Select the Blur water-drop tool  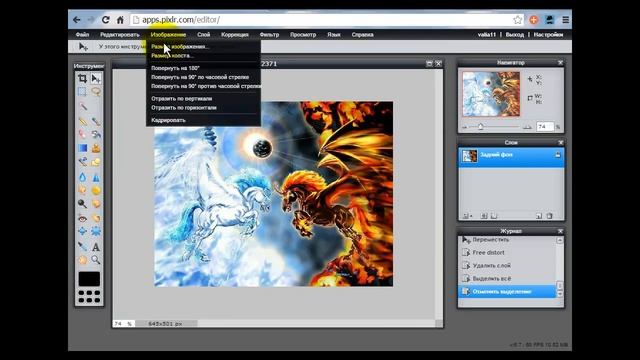pos(82,177)
